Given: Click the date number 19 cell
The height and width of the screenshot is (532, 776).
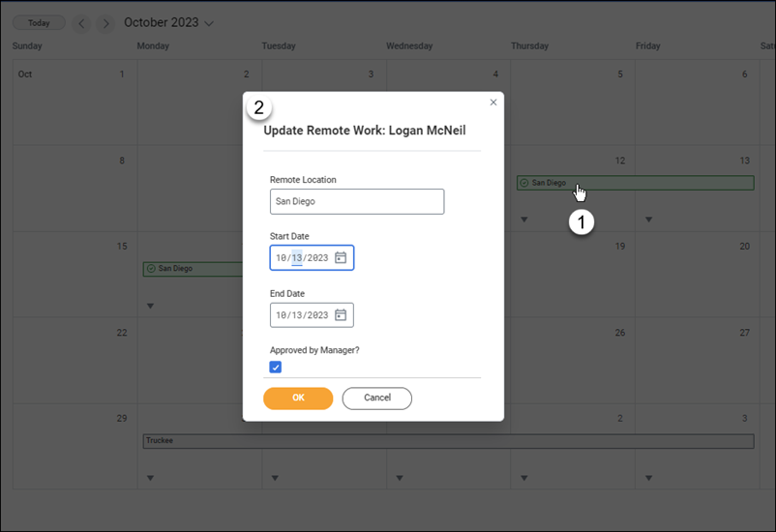Looking at the screenshot, I should (x=573, y=274).
